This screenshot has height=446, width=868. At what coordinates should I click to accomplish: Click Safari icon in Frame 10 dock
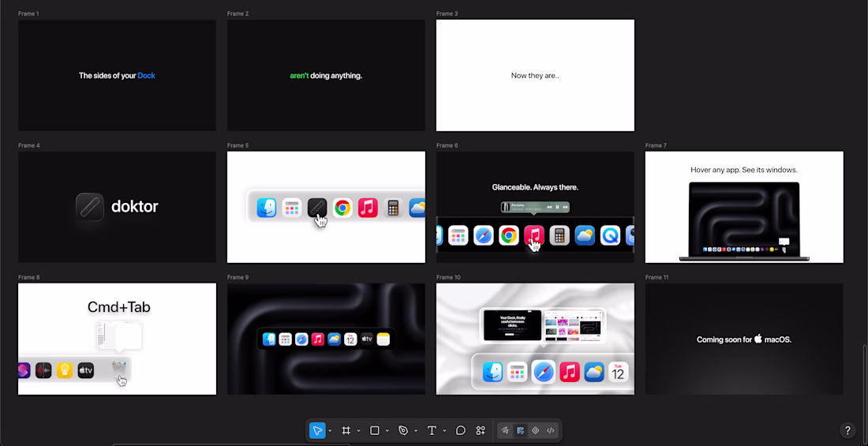pyautogui.click(x=543, y=371)
